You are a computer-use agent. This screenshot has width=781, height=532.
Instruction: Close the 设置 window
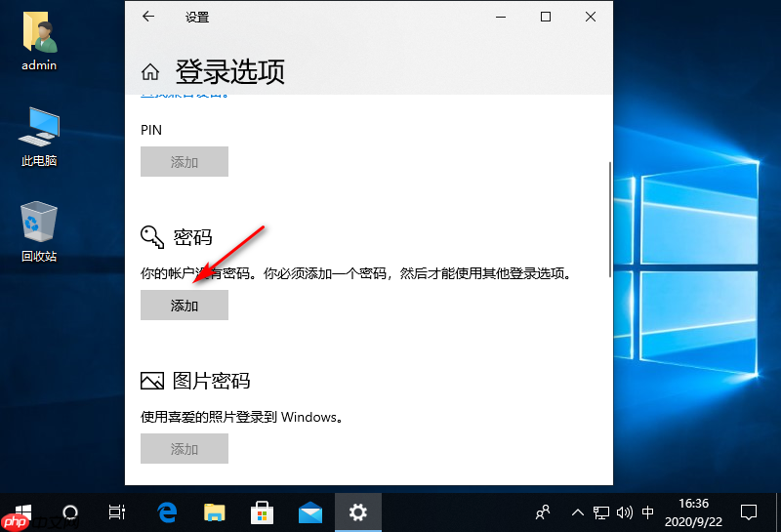point(591,17)
